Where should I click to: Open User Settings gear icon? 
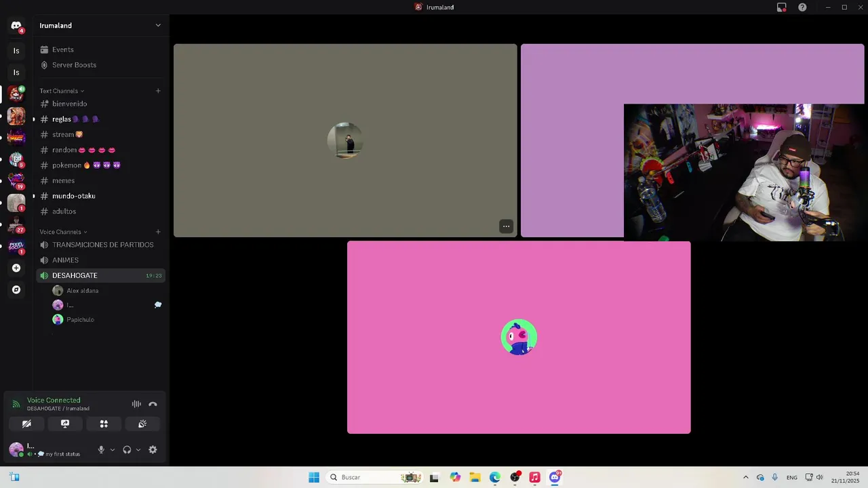click(x=153, y=449)
